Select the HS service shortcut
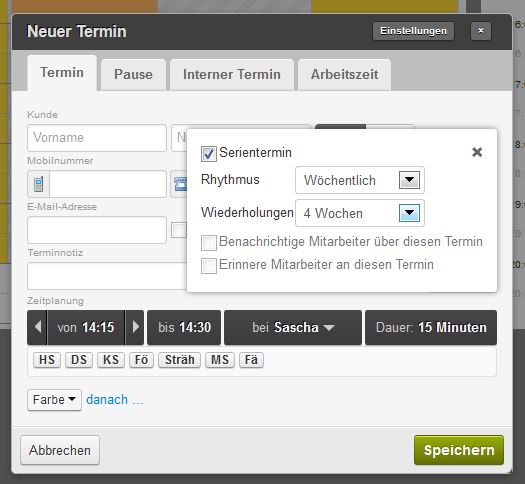Screen dimensions: 525x484 [47, 360]
